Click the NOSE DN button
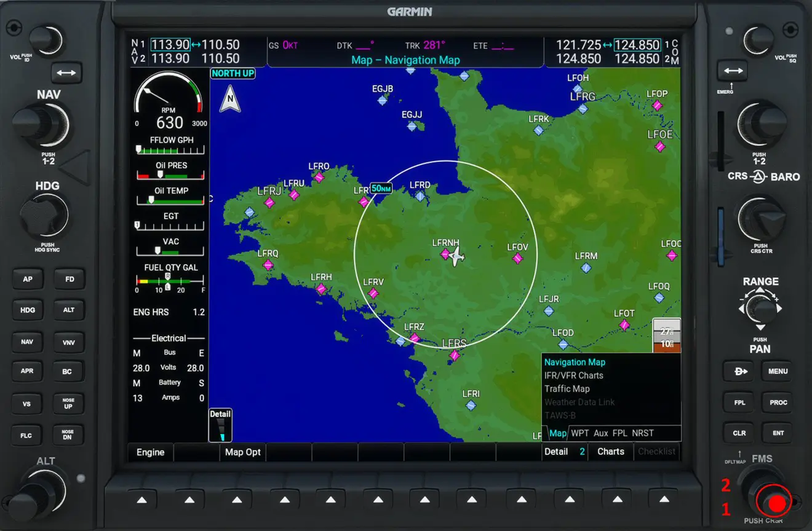Screen dimensions: 812x531 (68, 435)
